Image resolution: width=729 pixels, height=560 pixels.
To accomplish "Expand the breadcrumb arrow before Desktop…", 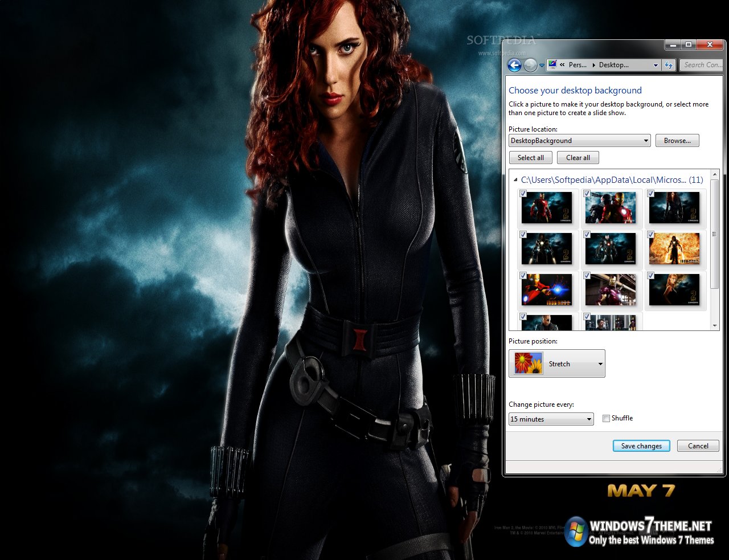I will point(594,65).
